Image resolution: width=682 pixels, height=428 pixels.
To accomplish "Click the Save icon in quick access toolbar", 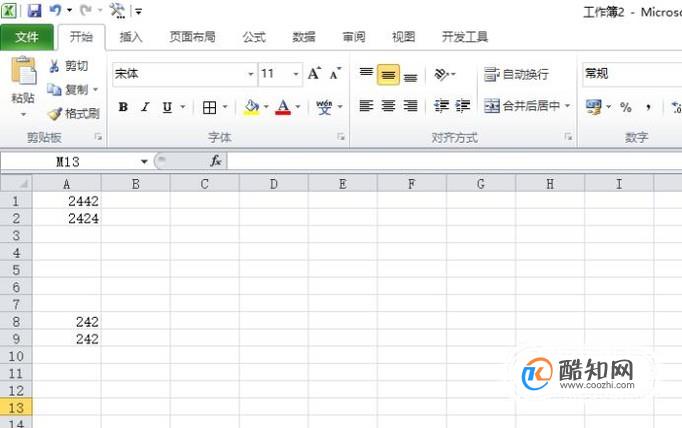I will tap(34, 10).
